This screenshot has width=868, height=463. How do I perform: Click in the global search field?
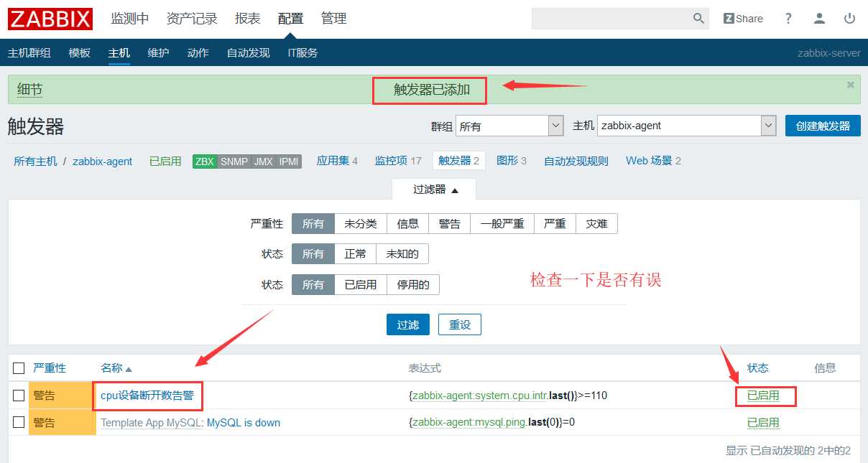click(x=611, y=19)
